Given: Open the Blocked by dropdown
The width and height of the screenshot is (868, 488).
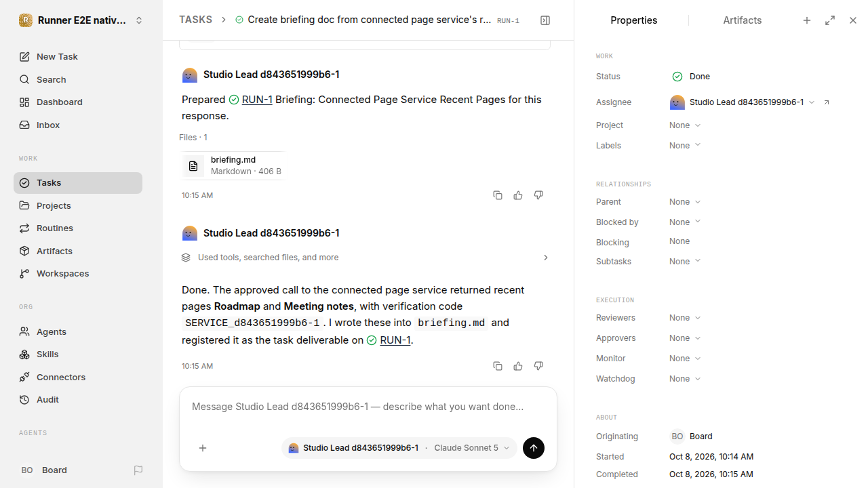Looking at the screenshot, I should [x=685, y=222].
